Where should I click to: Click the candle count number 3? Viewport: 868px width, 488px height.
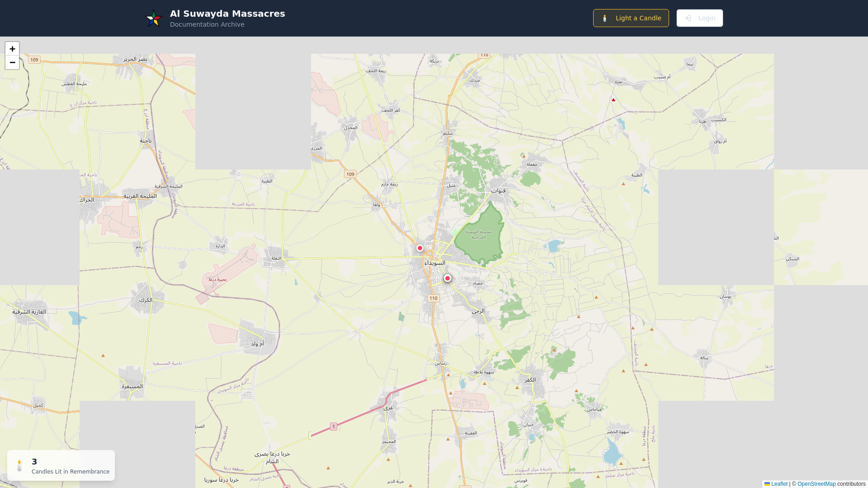(x=34, y=461)
